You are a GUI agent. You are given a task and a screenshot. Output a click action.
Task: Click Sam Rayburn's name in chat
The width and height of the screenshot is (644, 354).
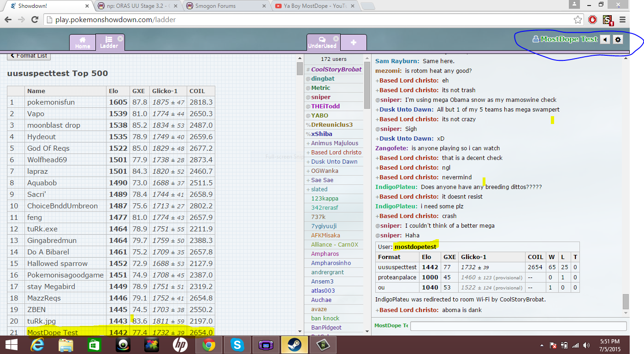click(397, 61)
